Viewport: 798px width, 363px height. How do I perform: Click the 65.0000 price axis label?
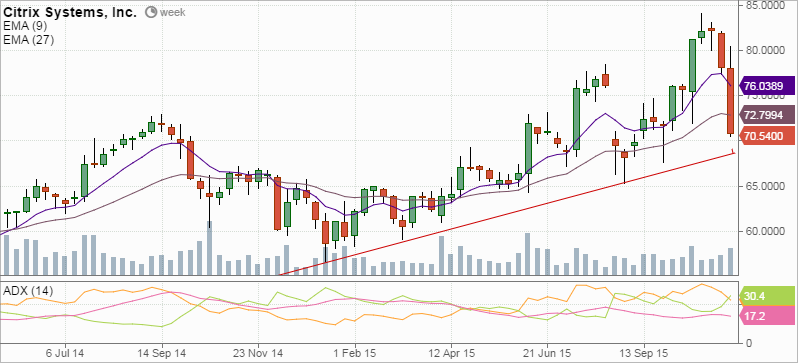766,186
